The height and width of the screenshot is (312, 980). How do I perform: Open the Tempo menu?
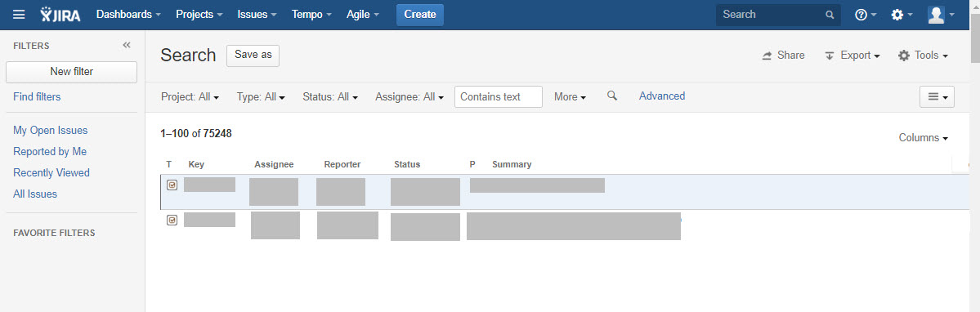coord(312,15)
